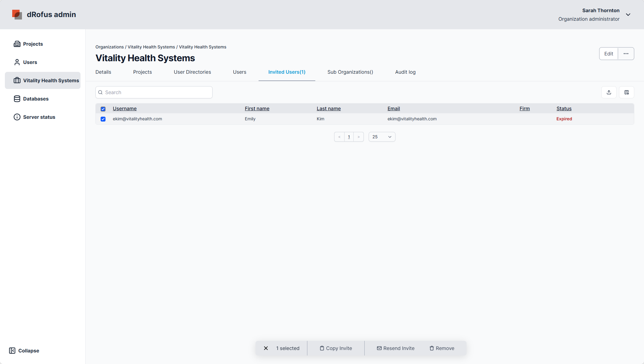Viewport: 644px width, 364px height.
Task: Focus the Search input field
Action: pos(154,92)
